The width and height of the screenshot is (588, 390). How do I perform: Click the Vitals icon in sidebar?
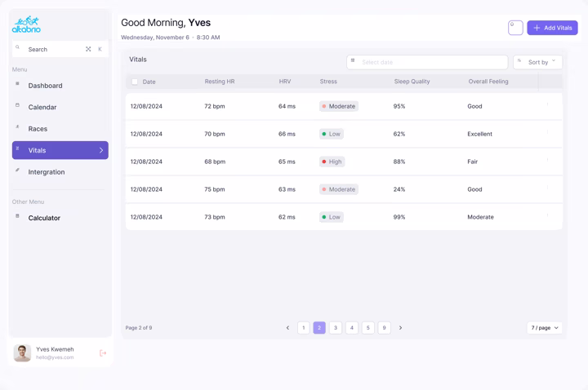click(x=17, y=148)
